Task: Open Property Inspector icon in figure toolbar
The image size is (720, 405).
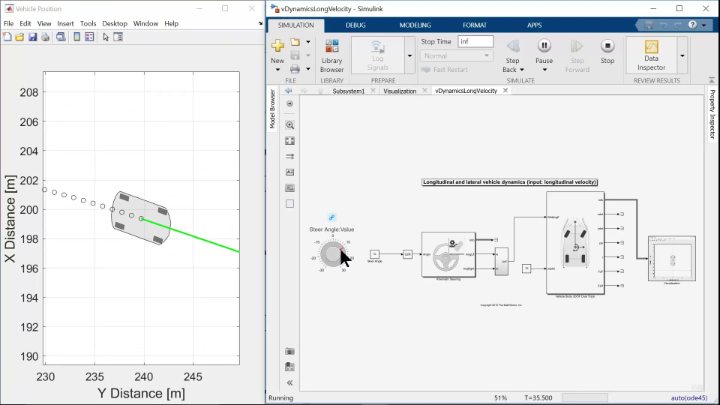Action: pos(118,37)
